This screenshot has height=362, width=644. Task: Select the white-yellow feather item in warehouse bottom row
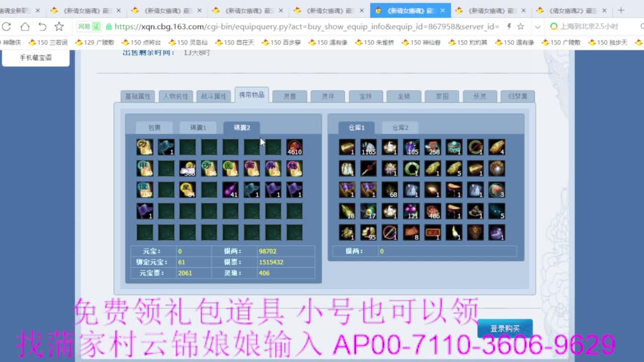click(454, 232)
